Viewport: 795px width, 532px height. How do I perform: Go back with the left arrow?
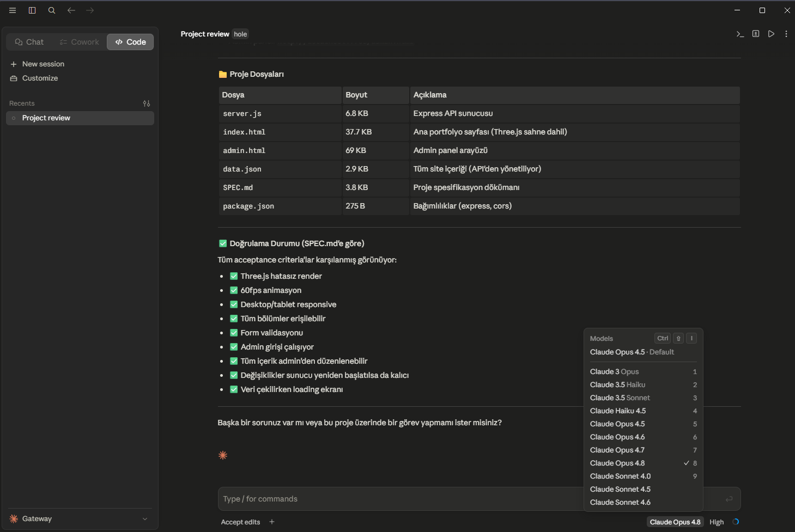click(x=71, y=10)
